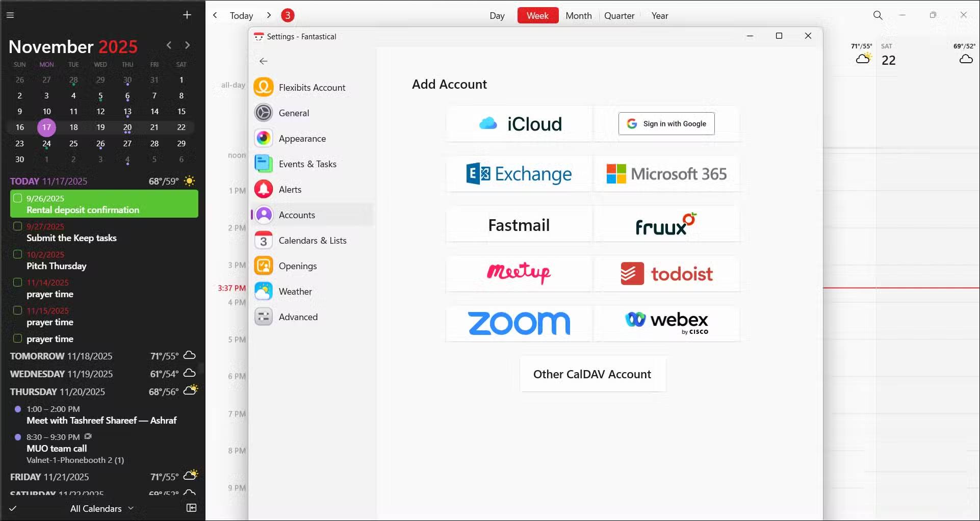Add a fruux account
980x521 pixels.
coord(666,224)
